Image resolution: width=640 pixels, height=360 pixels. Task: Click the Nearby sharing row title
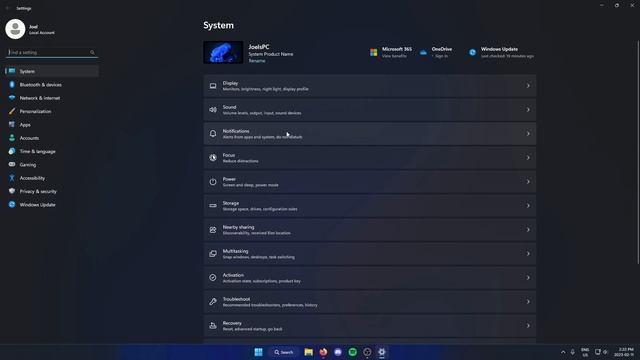[238, 227]
